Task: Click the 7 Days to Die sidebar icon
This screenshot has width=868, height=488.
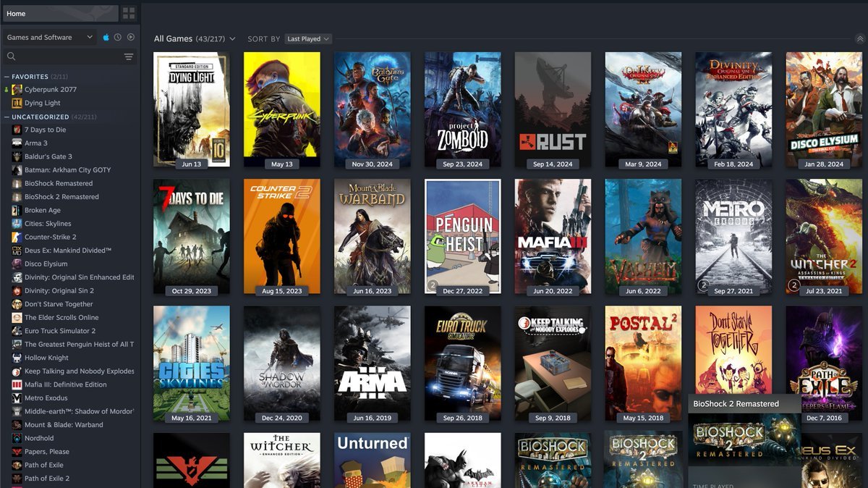Action: [x=17, y=130]
